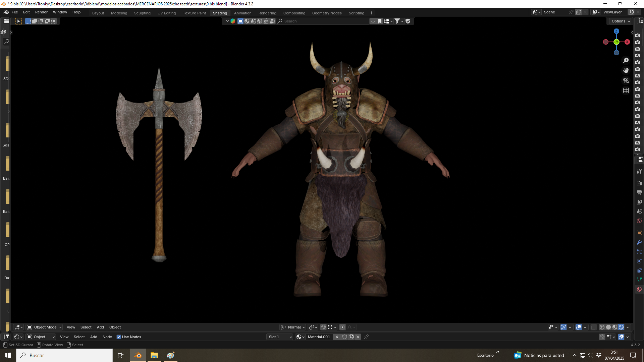This screenshot has width=644, height=362.
Task: Toggle viewport gizmos display
Action: pos(563,327)
